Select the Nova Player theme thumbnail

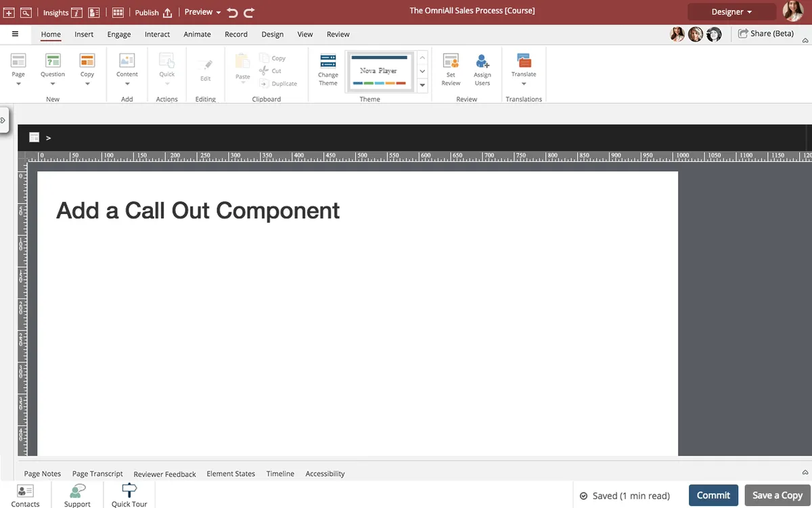click(378, 70)
